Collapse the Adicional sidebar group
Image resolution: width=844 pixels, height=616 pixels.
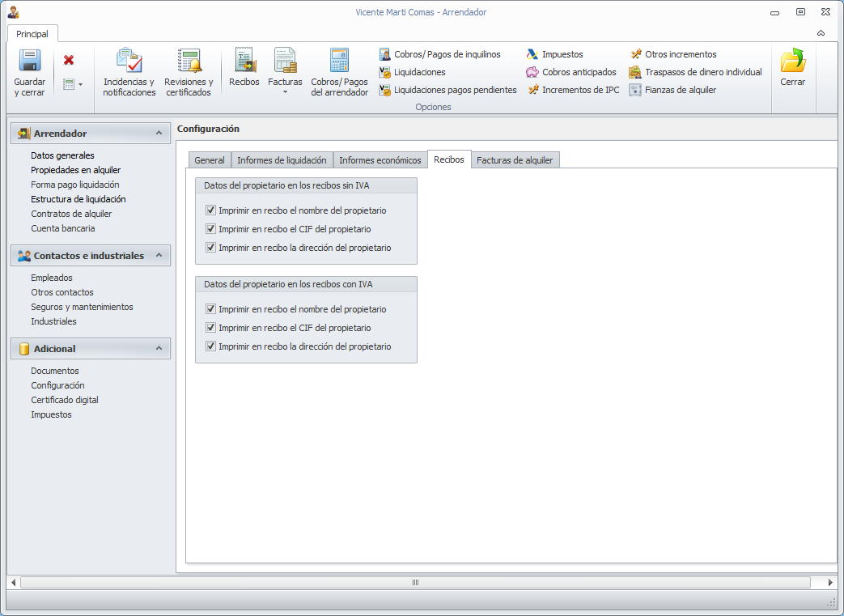click(159, 348)
